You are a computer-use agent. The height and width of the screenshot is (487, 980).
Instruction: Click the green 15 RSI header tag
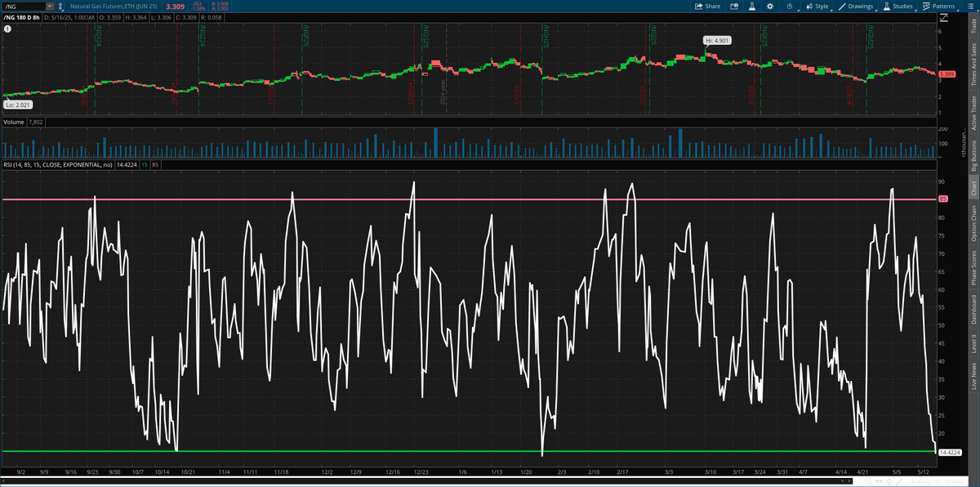coord(145,164)
